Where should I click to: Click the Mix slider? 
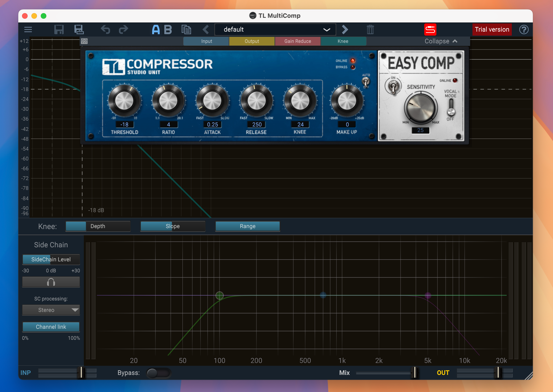point(387,373)
